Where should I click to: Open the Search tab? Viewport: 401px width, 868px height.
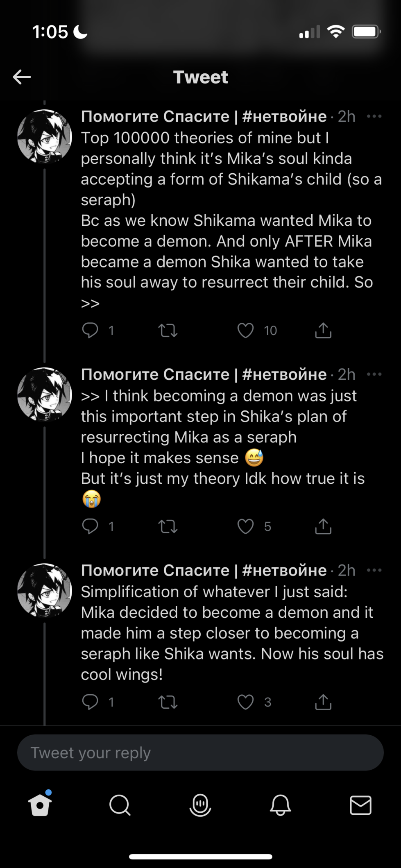point(120,805)
